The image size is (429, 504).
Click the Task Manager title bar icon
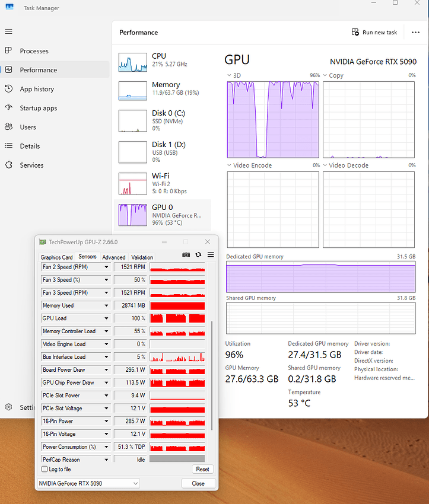[9, 7]
